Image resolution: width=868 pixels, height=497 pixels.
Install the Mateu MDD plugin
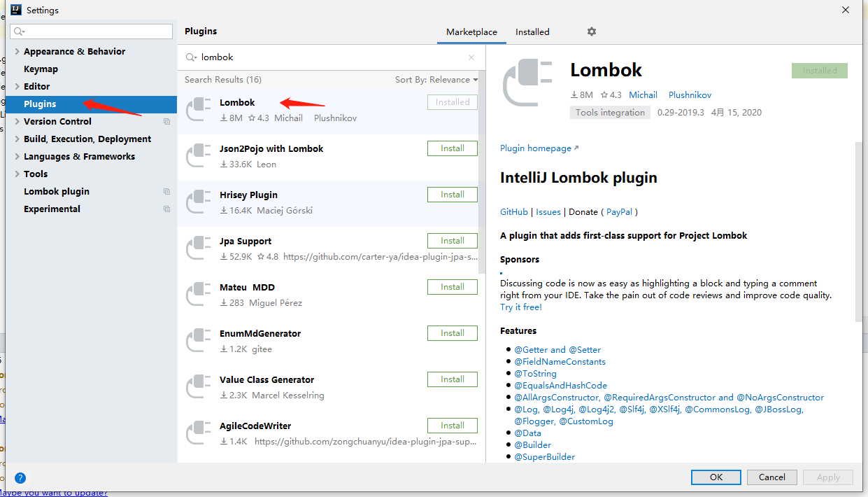coord(453,287)
